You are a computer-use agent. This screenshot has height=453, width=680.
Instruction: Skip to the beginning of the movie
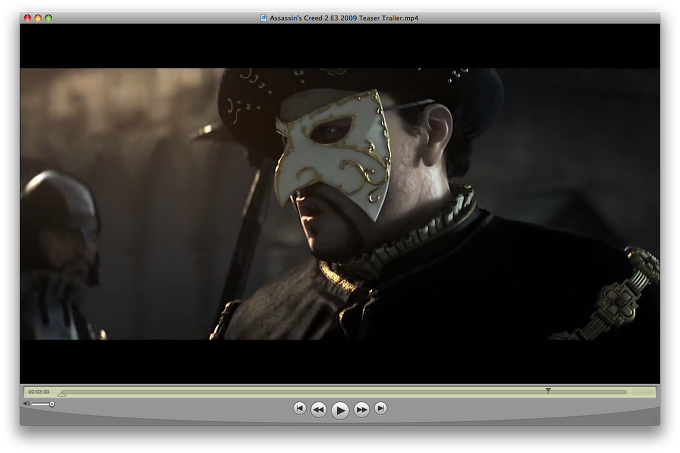click(x=299, y=408)
